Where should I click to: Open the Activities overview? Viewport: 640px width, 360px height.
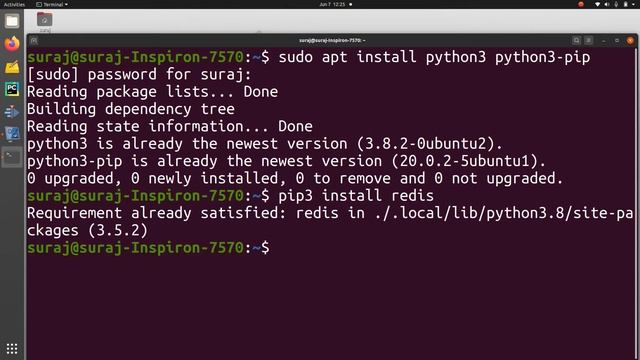click(14, 4)
